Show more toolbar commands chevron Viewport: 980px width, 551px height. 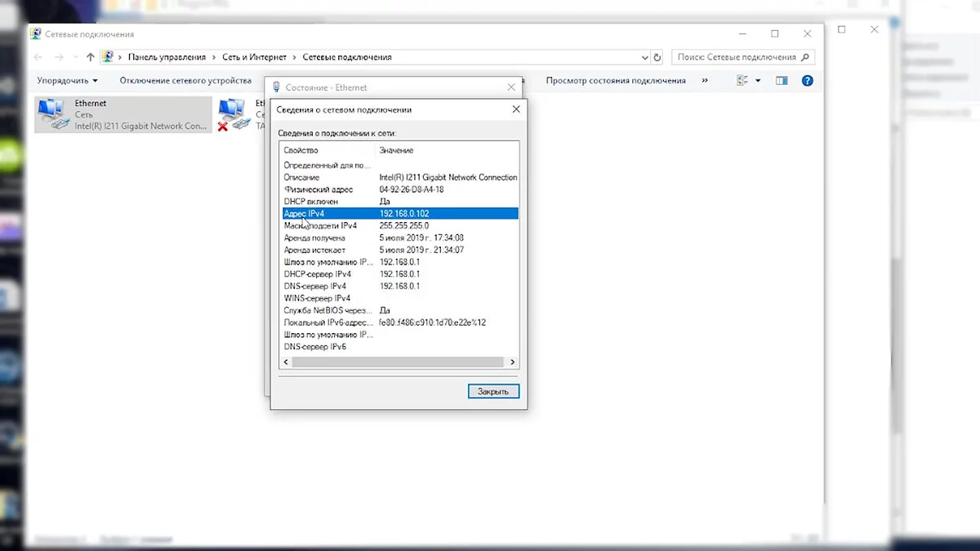click(704, 81)
